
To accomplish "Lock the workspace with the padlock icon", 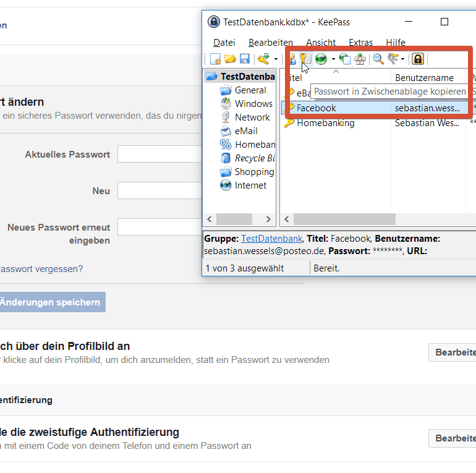I will pyautogui.click(x=418, y=59).
